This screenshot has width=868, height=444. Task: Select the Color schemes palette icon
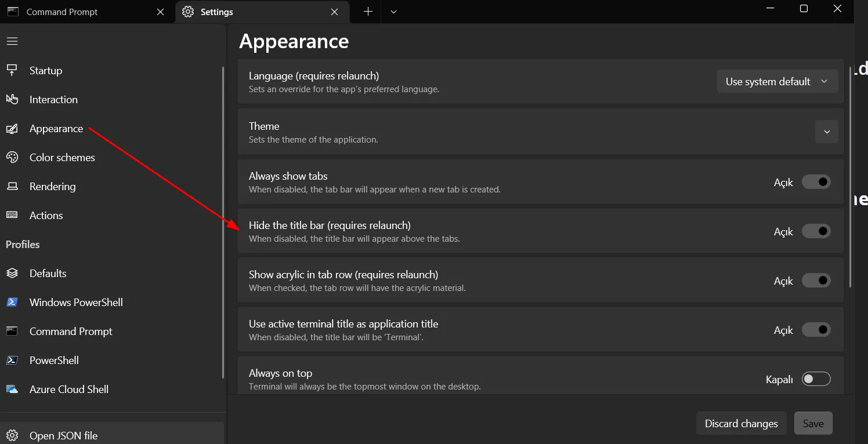tap(12, 158)
